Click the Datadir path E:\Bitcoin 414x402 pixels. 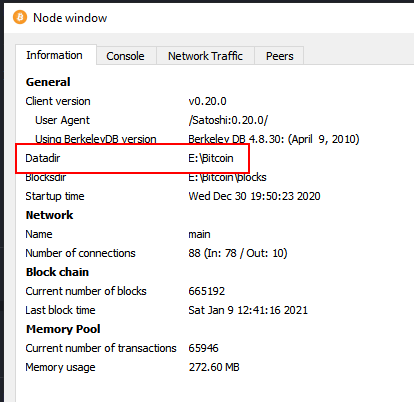tap(211, 158)
